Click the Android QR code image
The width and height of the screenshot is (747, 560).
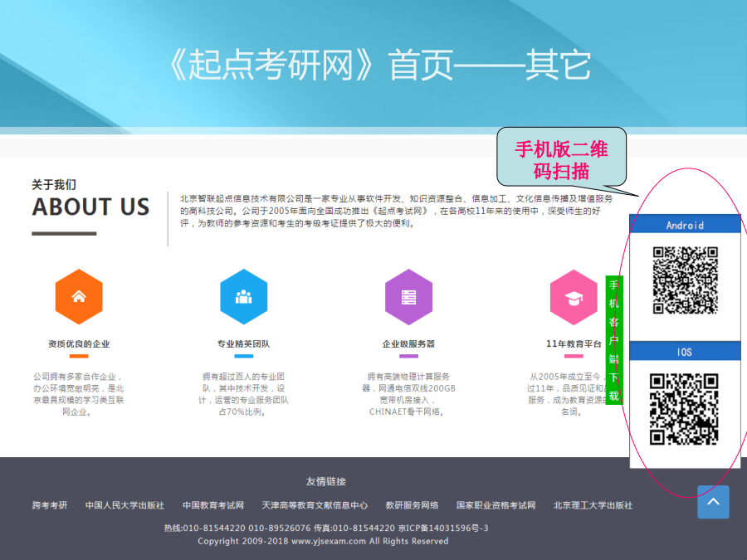click(685, 280)
